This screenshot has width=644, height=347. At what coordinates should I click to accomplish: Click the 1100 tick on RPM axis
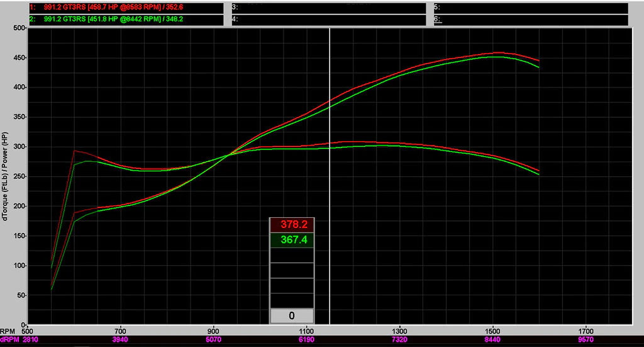[306, 330]
